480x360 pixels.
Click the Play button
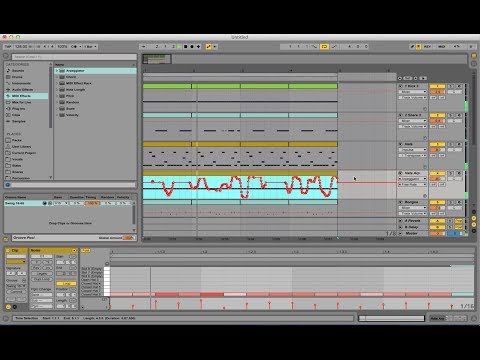coord(180,47)
